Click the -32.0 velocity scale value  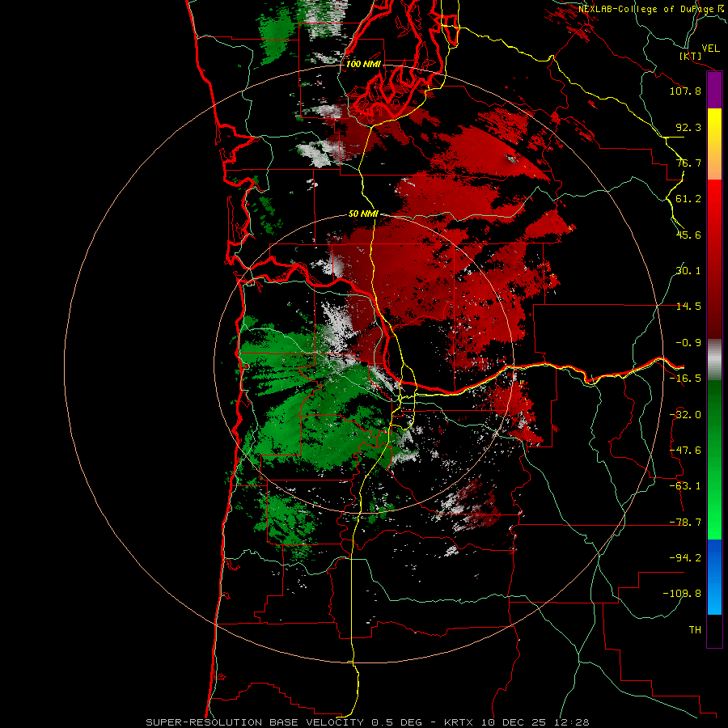[685, 415]
